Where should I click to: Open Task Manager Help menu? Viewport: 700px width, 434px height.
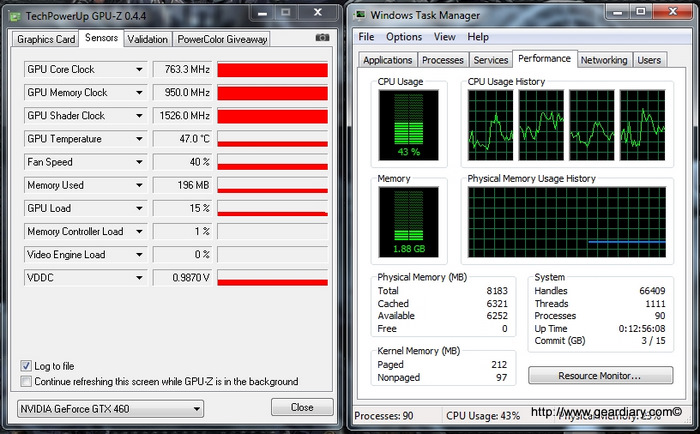pyautogui.click(x=478, y=37)
